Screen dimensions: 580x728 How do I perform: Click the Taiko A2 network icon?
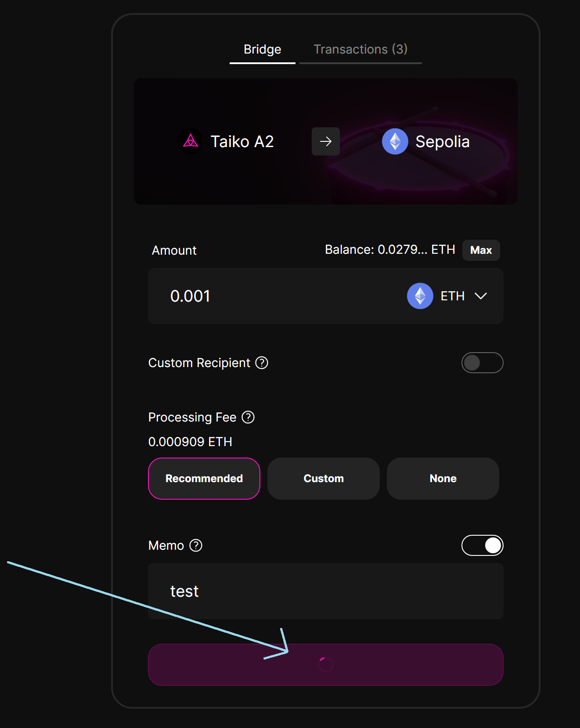tap(190, 141)
